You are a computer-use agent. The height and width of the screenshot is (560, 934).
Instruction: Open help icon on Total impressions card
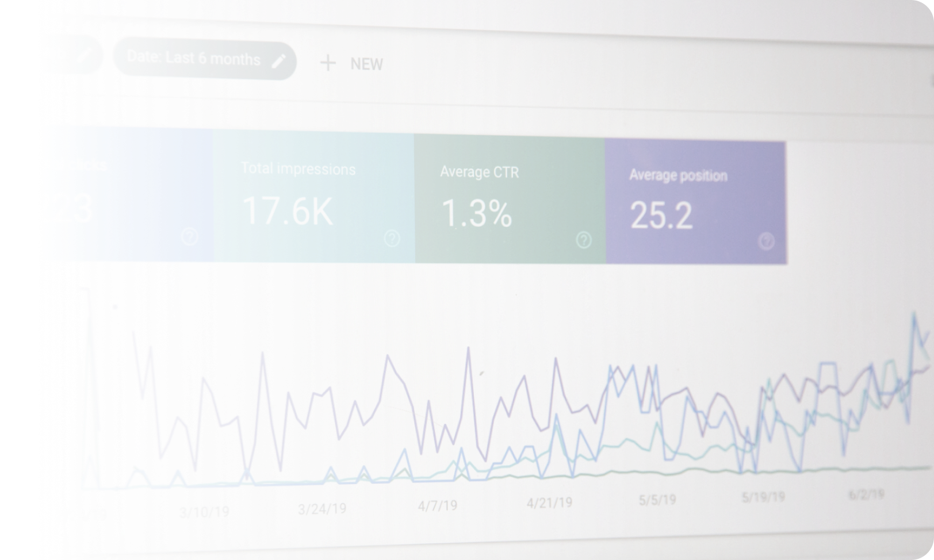[x=392, y=238]
